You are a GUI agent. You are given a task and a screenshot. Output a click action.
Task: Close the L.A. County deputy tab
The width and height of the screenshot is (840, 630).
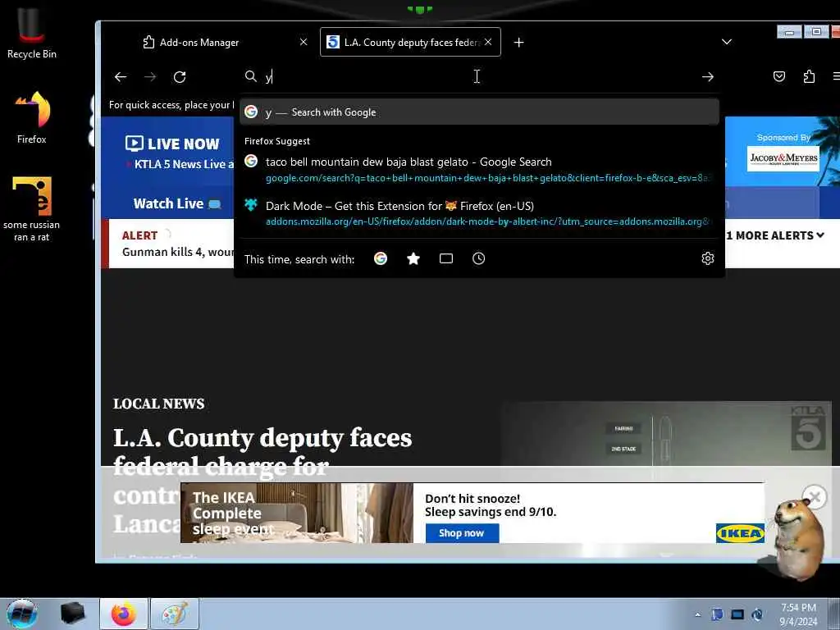(488, 42)
